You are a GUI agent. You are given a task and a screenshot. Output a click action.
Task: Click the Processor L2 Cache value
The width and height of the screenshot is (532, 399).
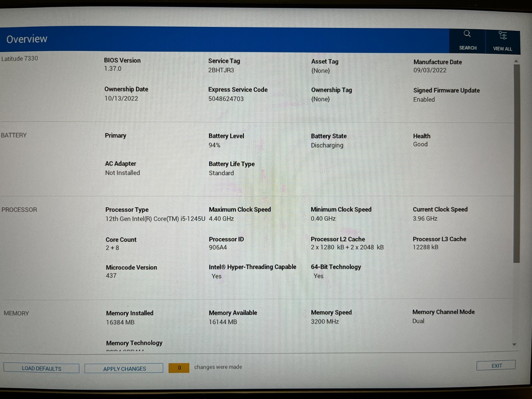point(347,247)
